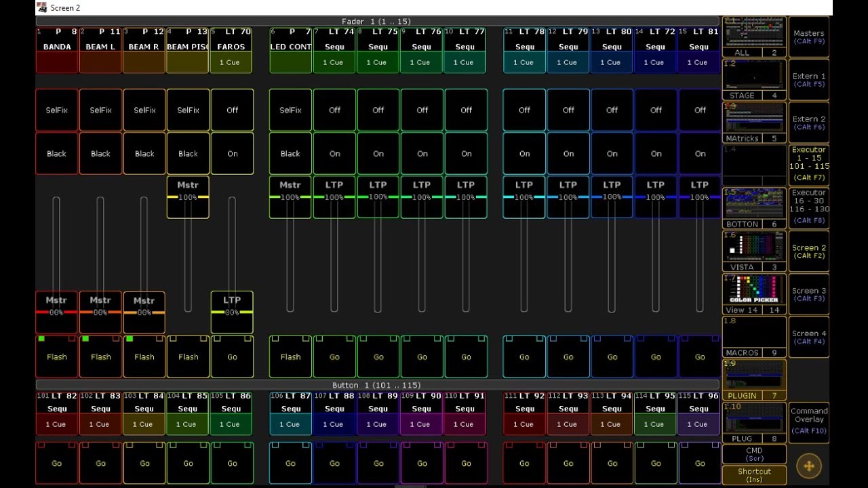Click the 1 Cue label on executor 112 LT 93
This screenshot has width=868, height=488.
click(567, 424)
